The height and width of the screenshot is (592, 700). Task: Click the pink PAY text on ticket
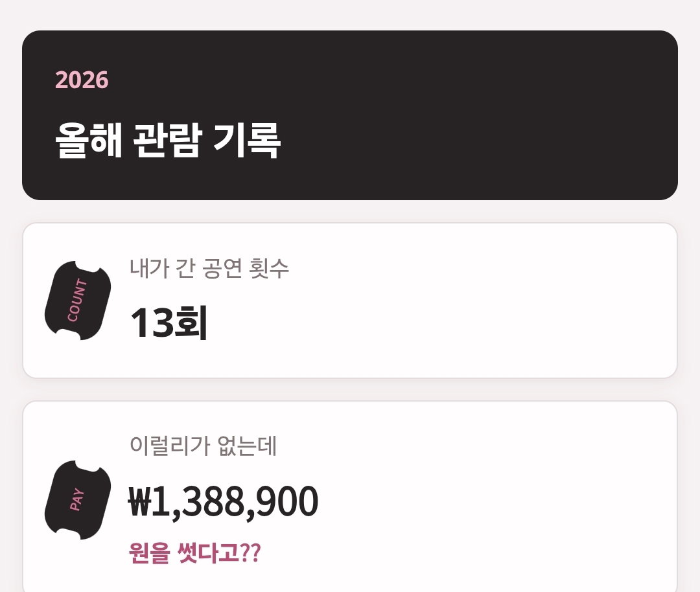click(76, 499)
